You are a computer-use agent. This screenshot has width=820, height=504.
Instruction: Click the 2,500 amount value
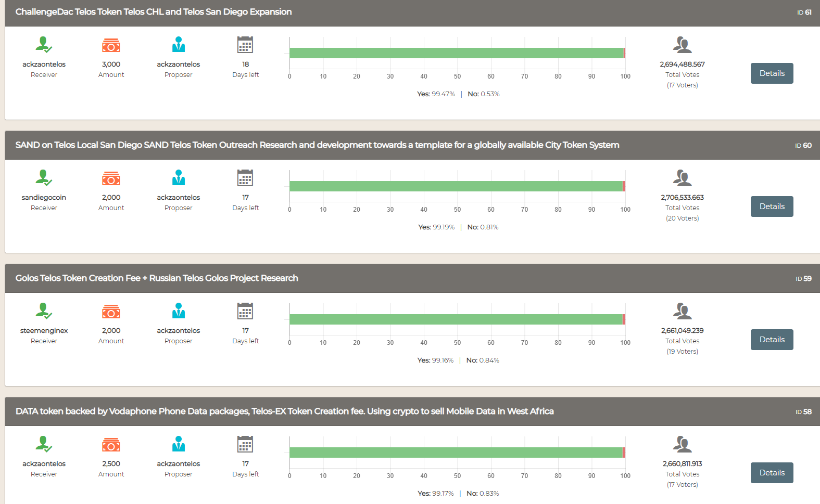[111, 464]
